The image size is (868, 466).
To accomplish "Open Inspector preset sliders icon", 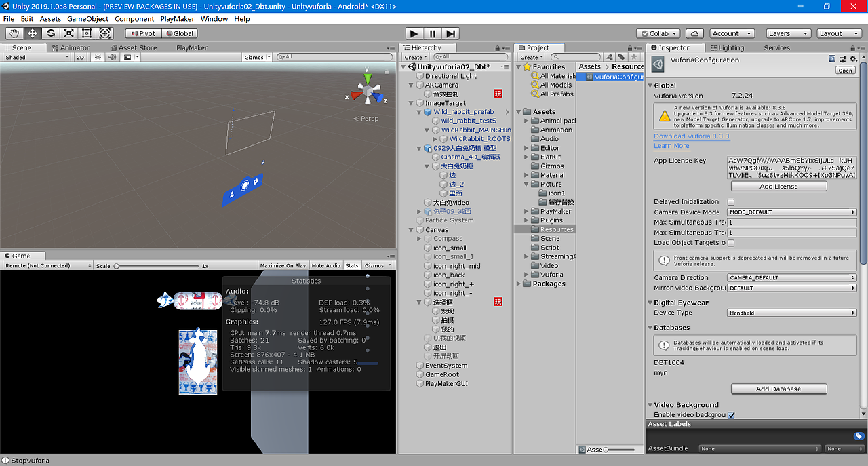I will pyautogui.click(x=843, y=60).
